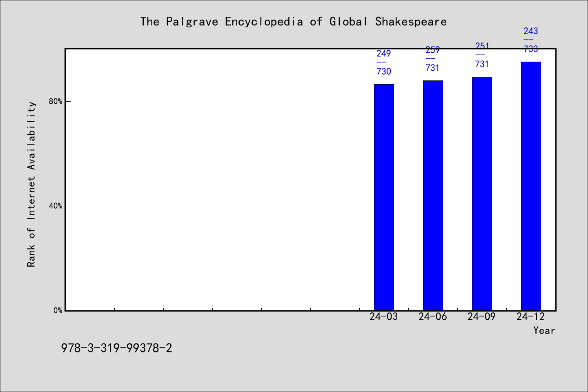Viewport: 588px width, 392px height.
Task: Click the 'Year' x-axis title
Action: coord(544,330)
